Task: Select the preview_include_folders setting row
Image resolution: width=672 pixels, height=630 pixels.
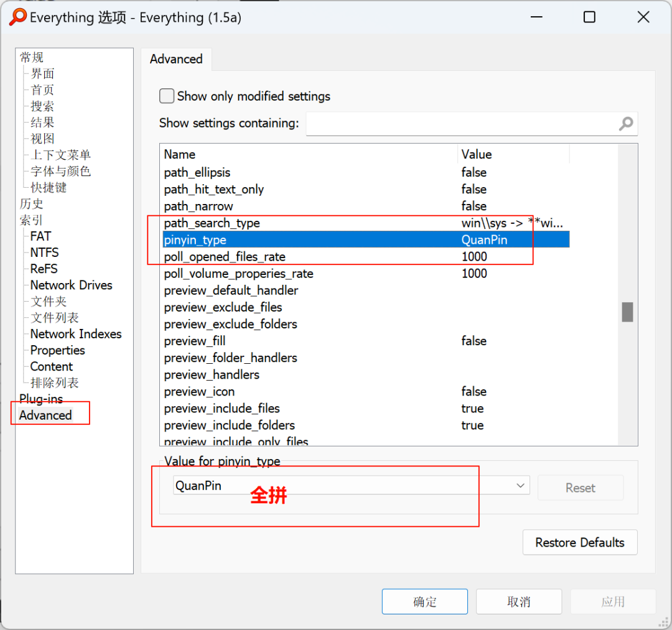Action: click(366, 425)
